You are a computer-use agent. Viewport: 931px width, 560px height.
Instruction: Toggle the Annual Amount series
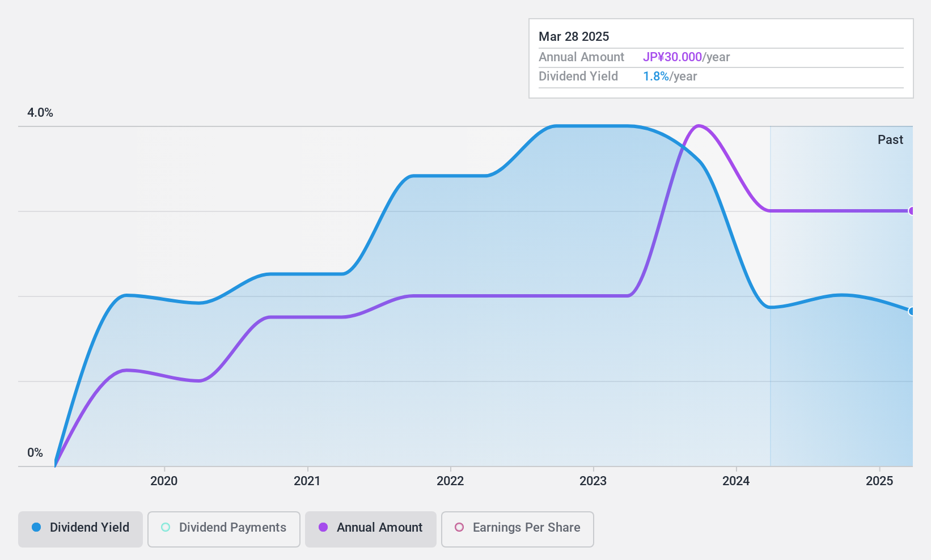click(371, 529)
